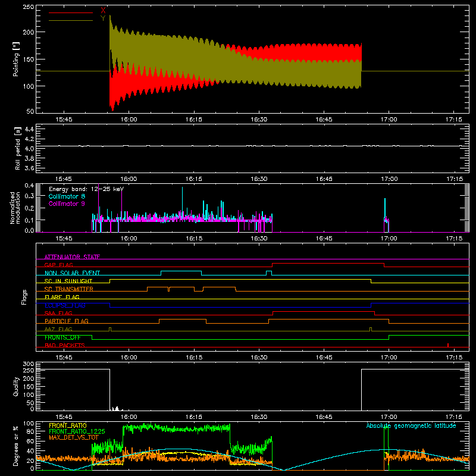Image resolution: width=476 pixels, height=476 pixels.
Task: Select the olive 'Y' legend label
Action: 103,18
